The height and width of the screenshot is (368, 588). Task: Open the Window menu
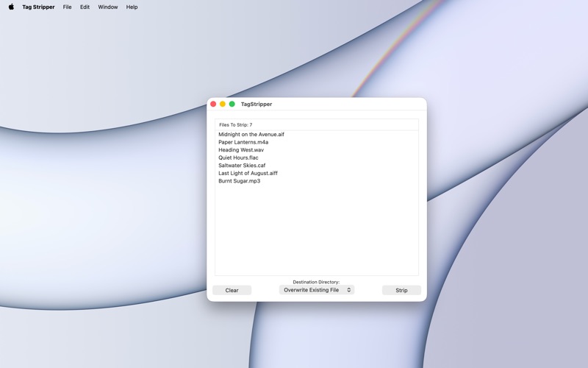click(x=107, y=7)
